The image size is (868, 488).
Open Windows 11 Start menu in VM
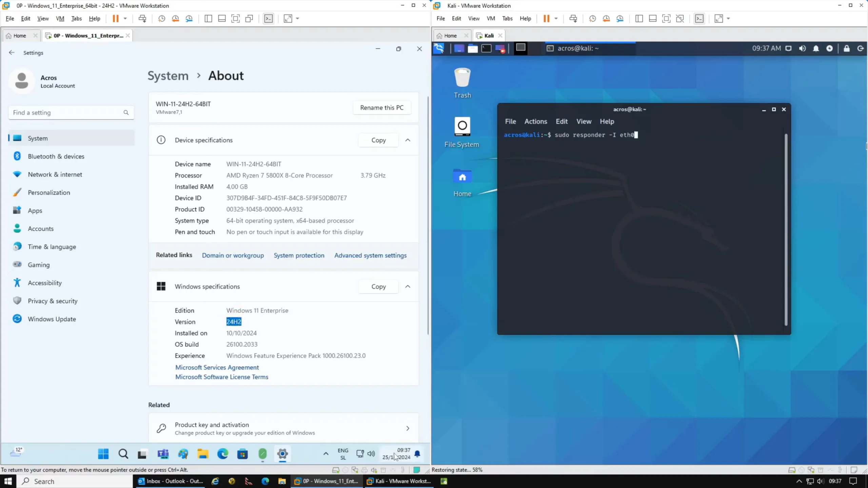[x=103, y=454]
